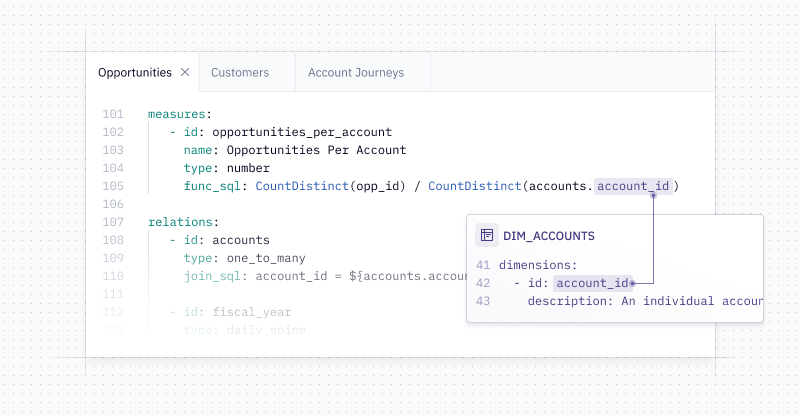Click the DIM_ACCOUNTS popup title
800x416 pixels.
pos(548,236)
